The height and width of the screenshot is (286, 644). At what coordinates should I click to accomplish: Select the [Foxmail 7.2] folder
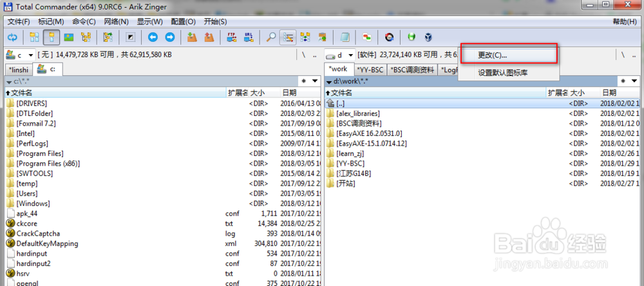click(163, 123)
